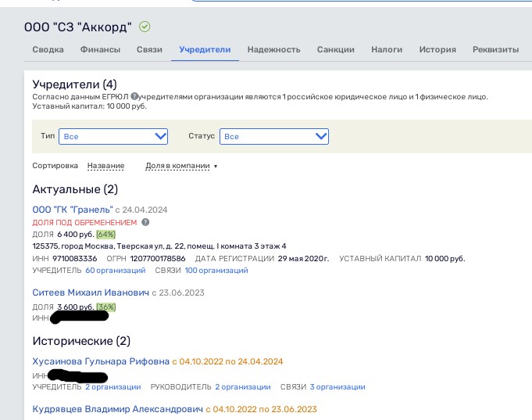532x420 pixels.
Task: Click help icon next to ДОЛЯ ПОД ОБРЕМЕНЕНИЕМ
Action: [x=145, y=222]
